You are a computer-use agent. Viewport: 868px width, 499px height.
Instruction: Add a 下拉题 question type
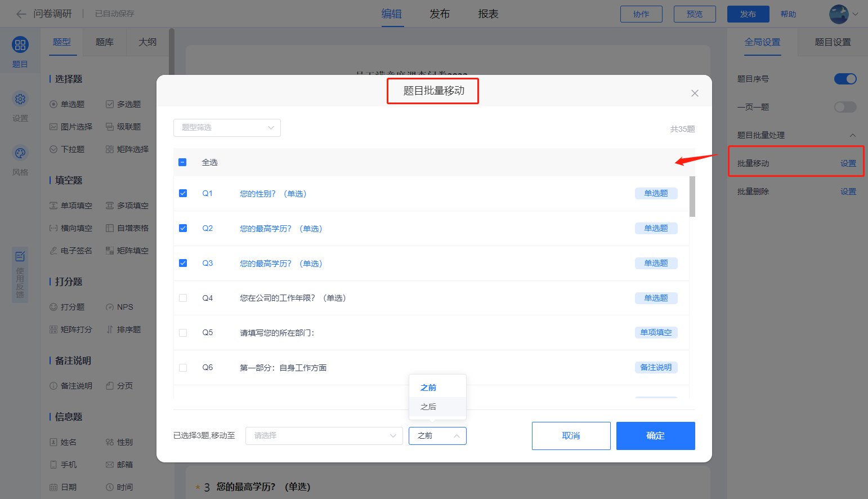click(x=67, y=149)
